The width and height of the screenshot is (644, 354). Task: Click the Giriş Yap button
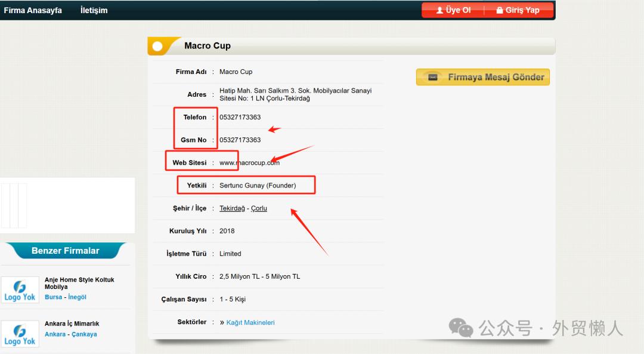point(518,10)
